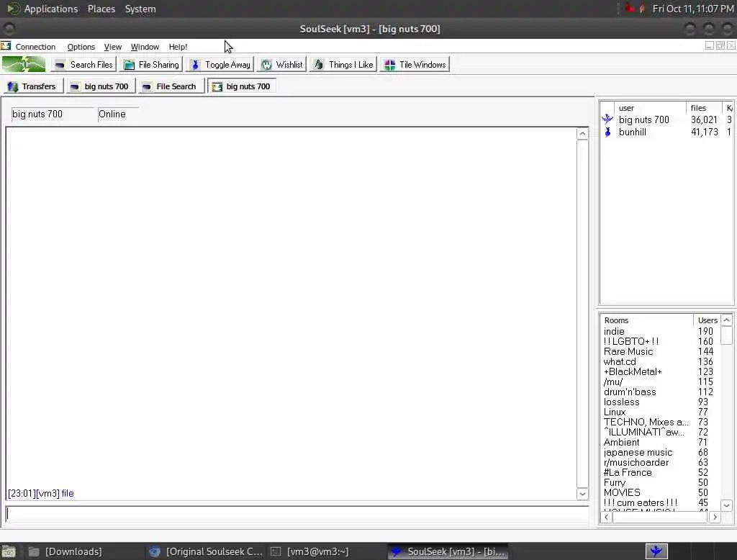Open the System menu in top panel

(x=140, y=9)
